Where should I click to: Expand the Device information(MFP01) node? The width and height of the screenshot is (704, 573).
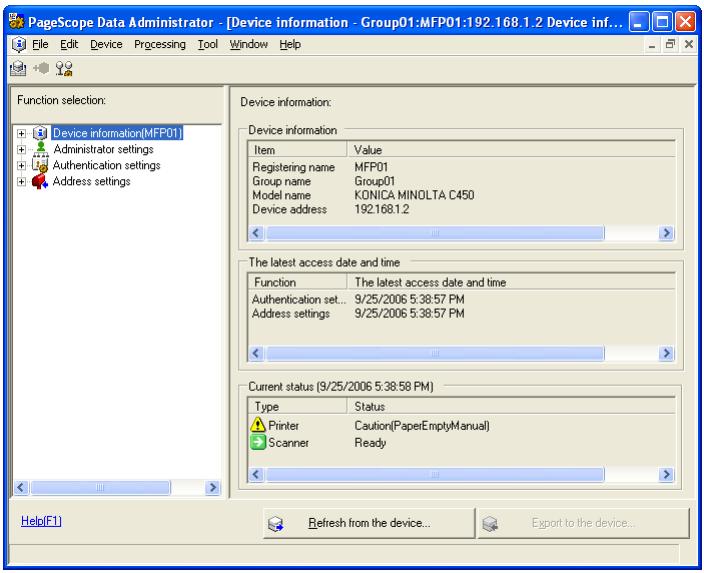(21, 133)
